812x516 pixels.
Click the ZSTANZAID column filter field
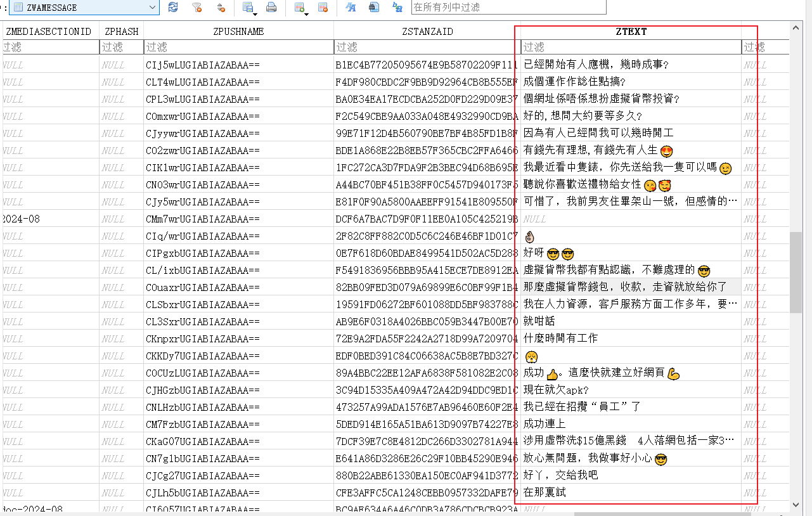[427, 47]
